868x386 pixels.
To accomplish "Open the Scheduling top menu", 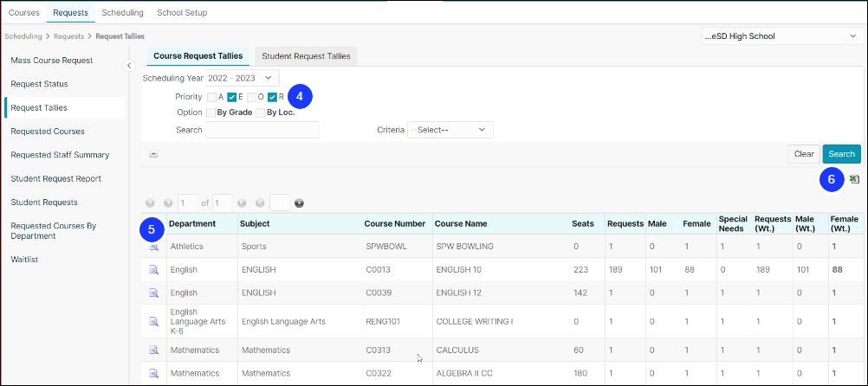I will 122,12.
